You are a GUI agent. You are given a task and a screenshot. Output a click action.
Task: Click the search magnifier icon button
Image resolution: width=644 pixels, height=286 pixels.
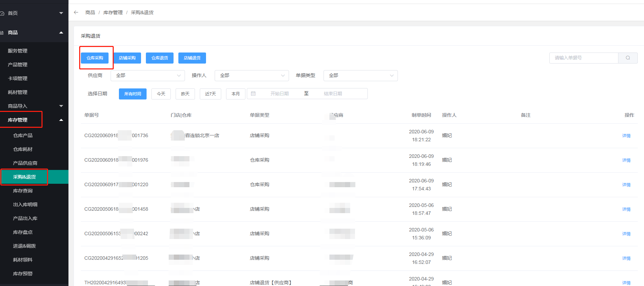pyautogui.click(x=628, y=58)
